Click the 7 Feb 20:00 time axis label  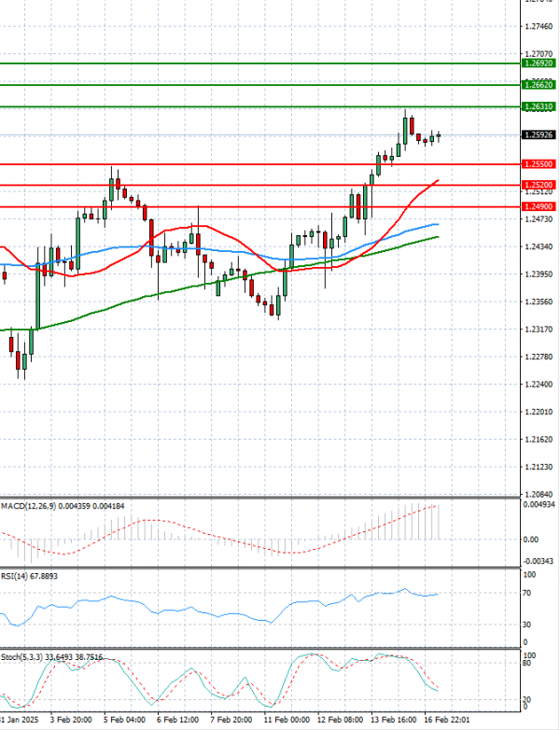(231, 720)
